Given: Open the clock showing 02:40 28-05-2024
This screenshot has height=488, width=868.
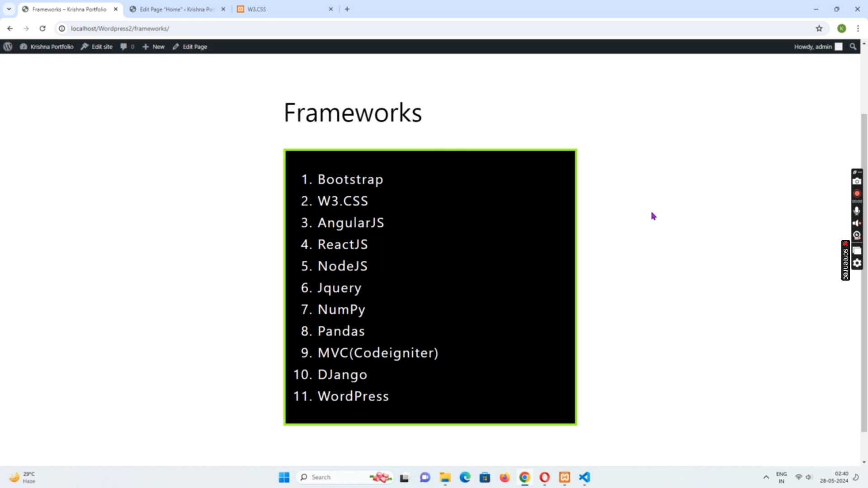Looking at the screenshot, I should pyautogui.click(x=834, y=477).
